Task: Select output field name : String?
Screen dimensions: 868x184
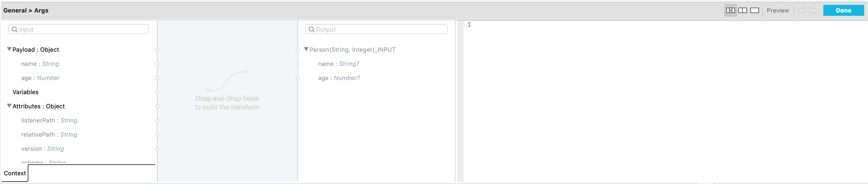Action: 338,64
